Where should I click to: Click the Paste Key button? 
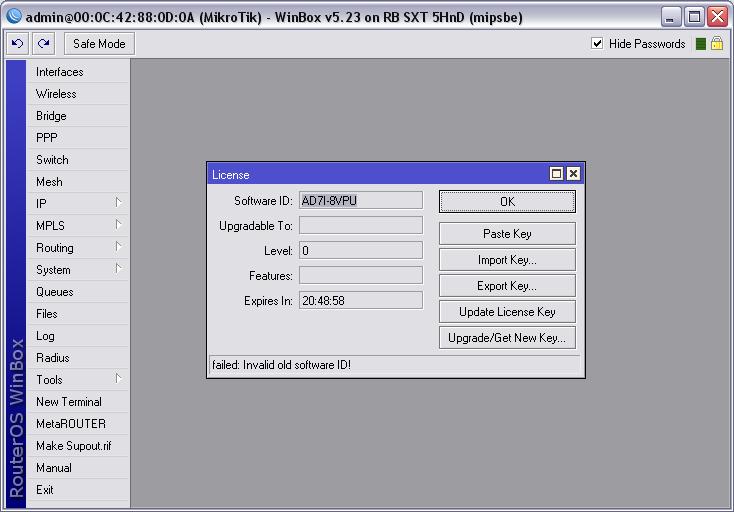point(507,234)
